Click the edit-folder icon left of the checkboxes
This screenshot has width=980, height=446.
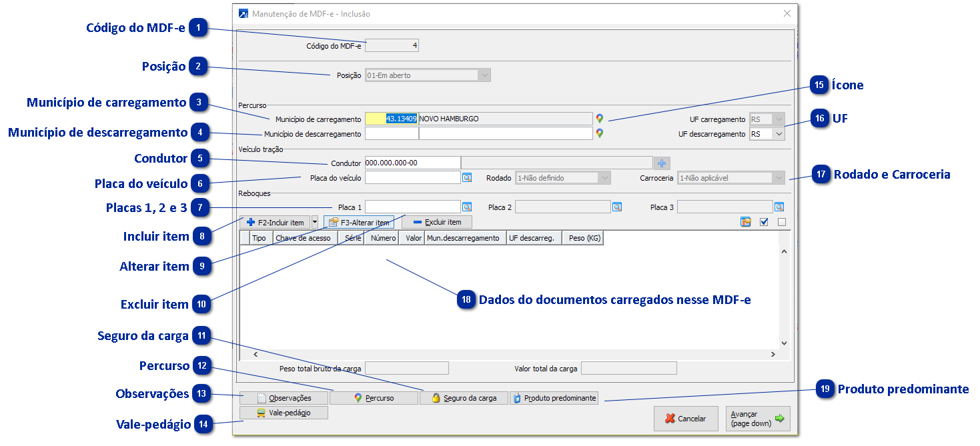pyautogui.click(x=746, y=222)
